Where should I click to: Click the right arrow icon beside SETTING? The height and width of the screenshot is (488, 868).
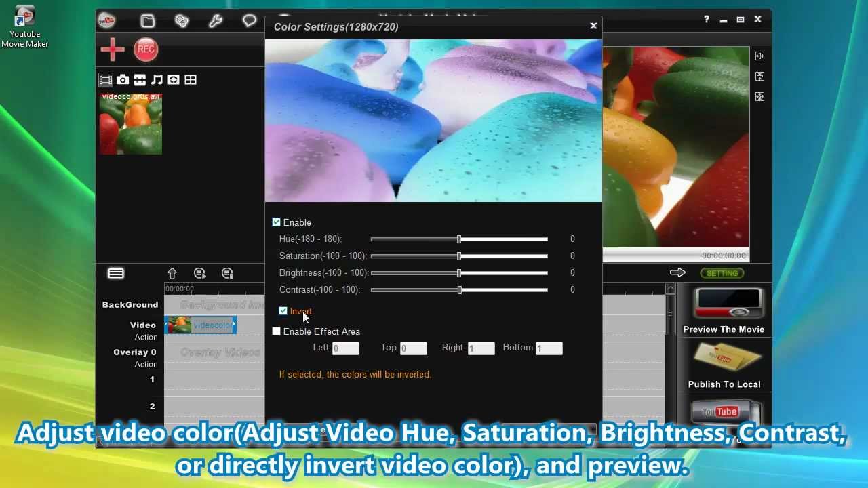(677, 272)
